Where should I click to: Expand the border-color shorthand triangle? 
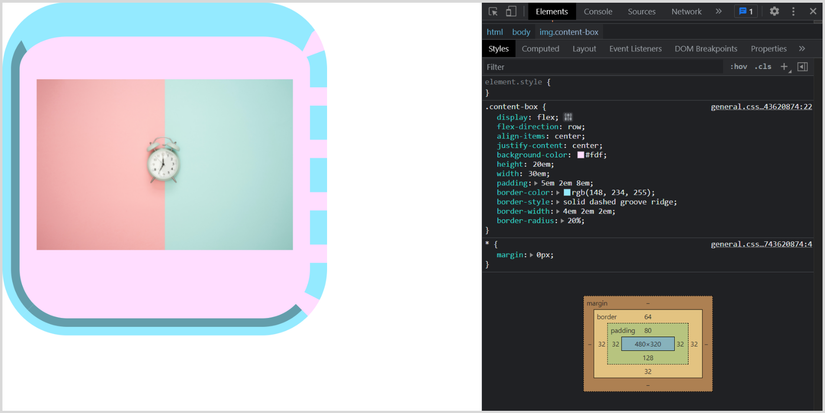tap(558, 193)
